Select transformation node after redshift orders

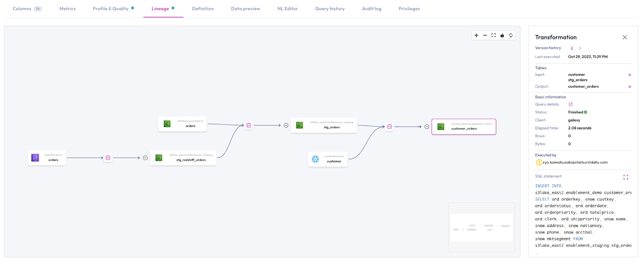click(108, 158)
